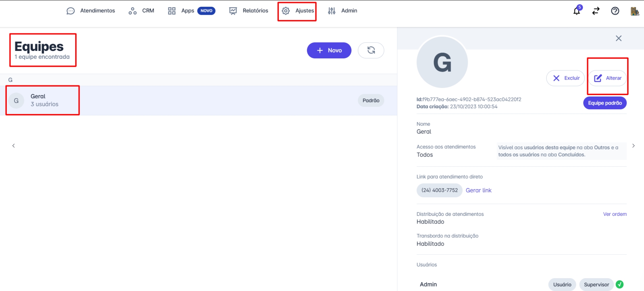Screen dimensions: 644x291
Task: Click the right chevron arrow
Action: 633,146
